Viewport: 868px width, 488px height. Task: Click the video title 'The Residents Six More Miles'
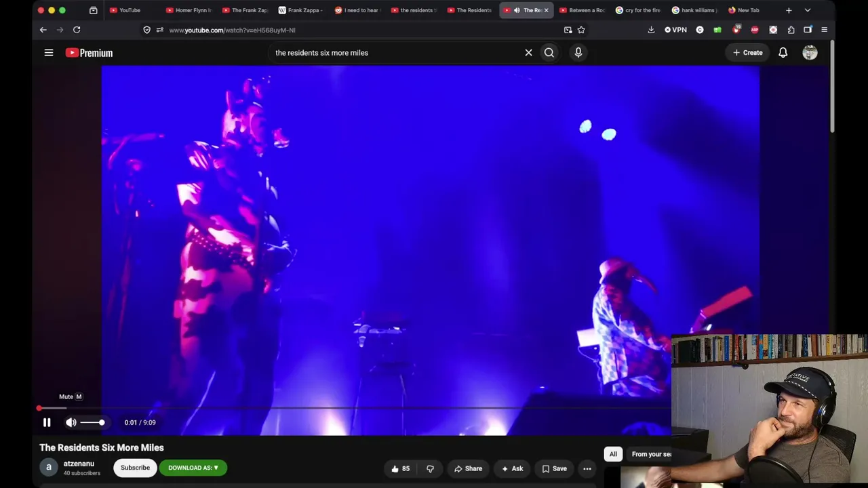(102, 447)
